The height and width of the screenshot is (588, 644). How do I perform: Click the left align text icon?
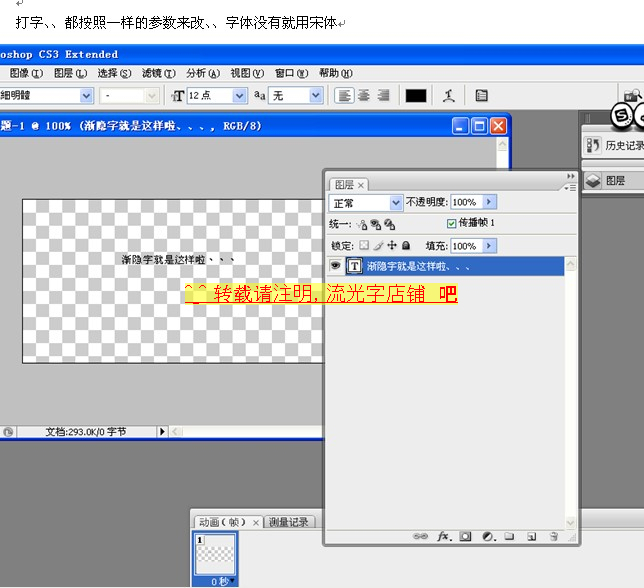click(344, 96)
